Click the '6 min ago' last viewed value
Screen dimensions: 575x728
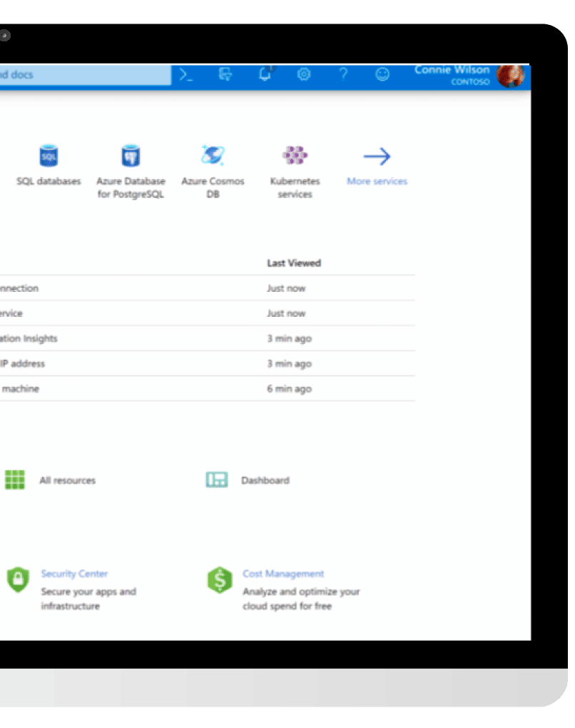point(289,389)
